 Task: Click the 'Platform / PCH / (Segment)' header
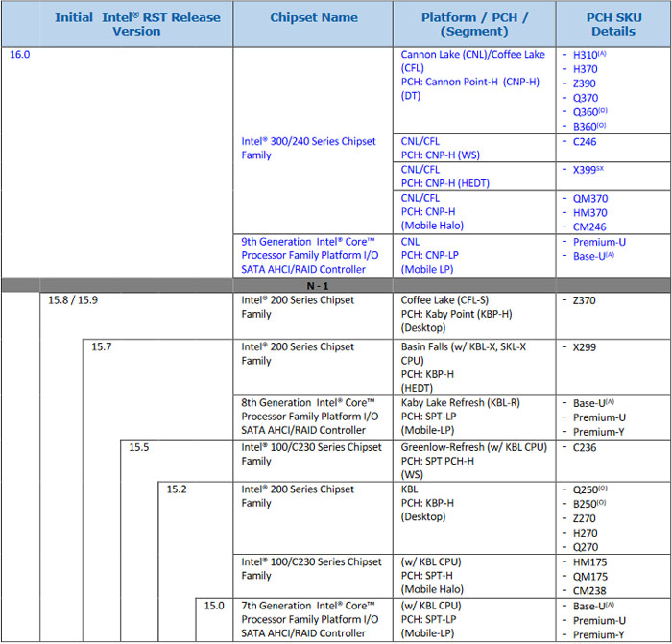474,24
